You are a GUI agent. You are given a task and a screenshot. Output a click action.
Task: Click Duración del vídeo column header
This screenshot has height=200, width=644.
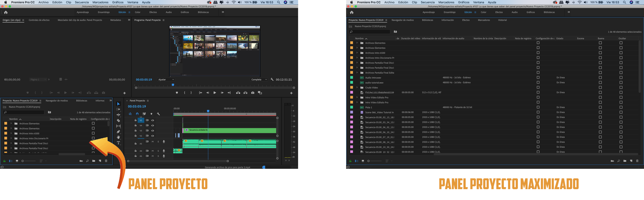tap(410, 38)
